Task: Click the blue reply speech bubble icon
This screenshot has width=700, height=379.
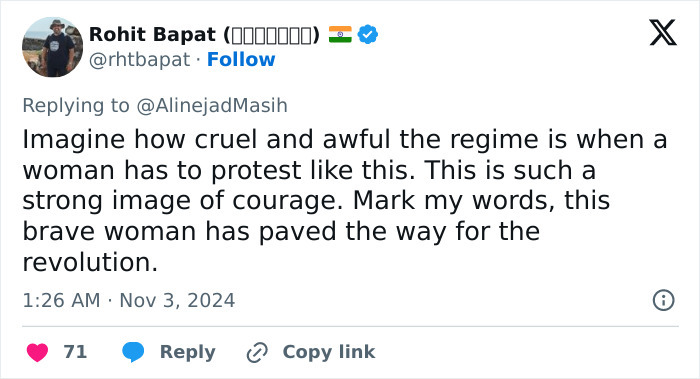Action: [x=133, y=352]
